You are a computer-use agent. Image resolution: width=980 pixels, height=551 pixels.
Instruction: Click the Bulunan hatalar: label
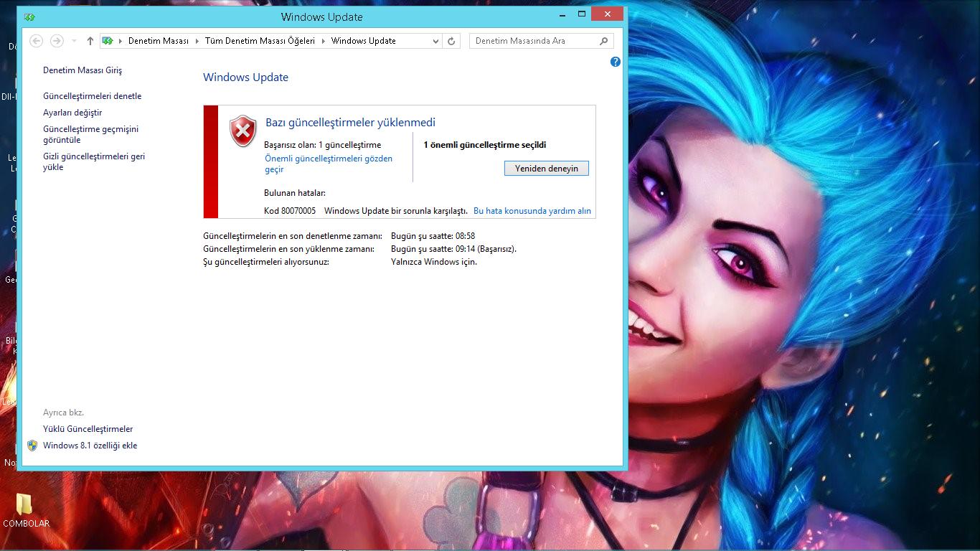click(295, 193)
